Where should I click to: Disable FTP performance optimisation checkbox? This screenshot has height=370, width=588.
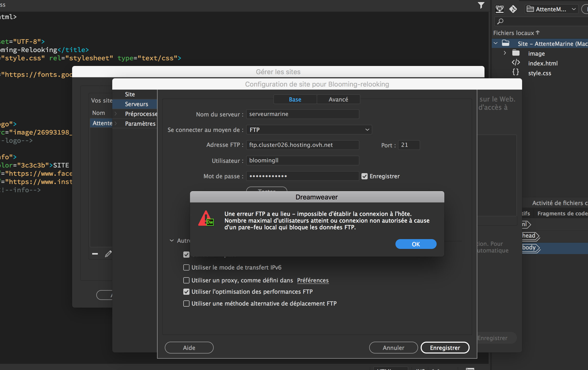(186, 292)
